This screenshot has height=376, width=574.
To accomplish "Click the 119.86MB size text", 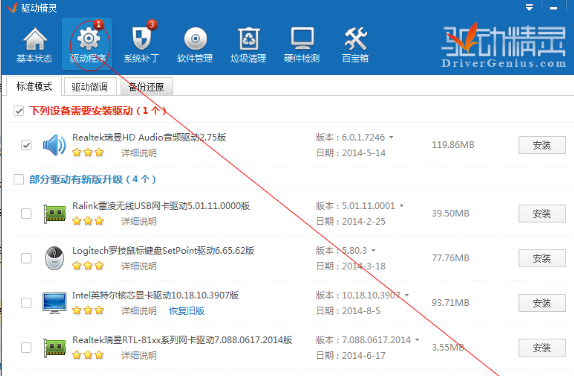I will [x=453, y=145].
